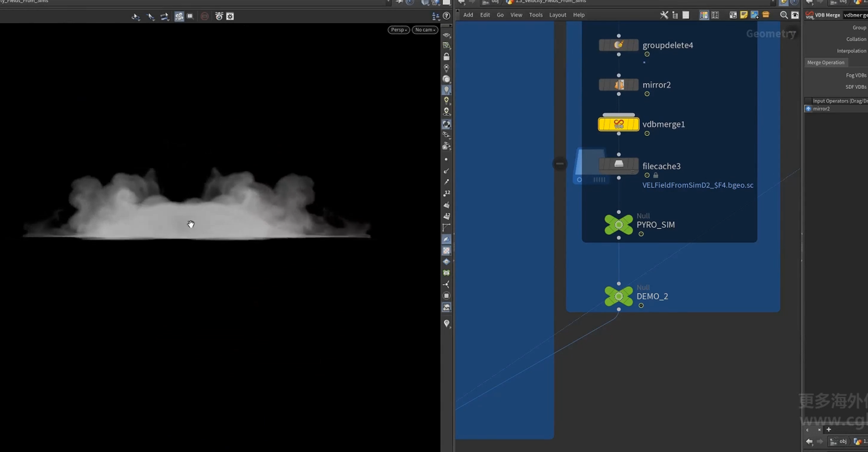868x452 pixels.
Task: Select the DEMO_2 null node
Action: (619, 296)
